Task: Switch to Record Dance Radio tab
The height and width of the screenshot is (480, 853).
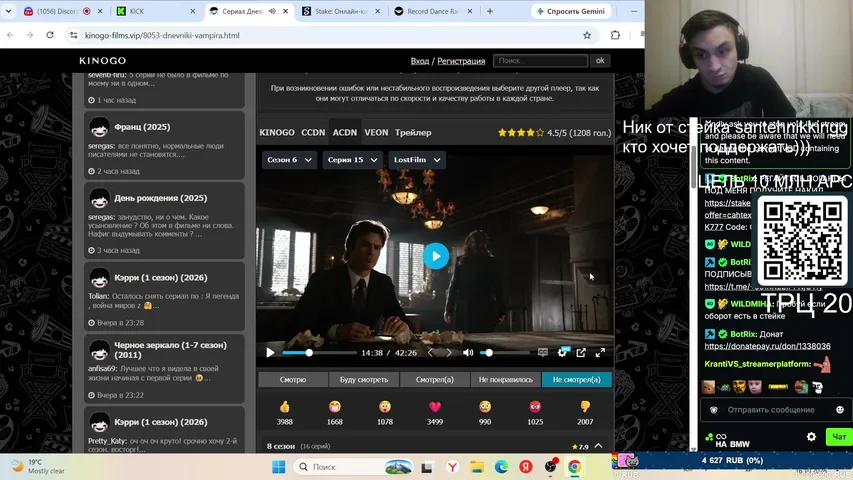Action: click(x=434, y=11)
